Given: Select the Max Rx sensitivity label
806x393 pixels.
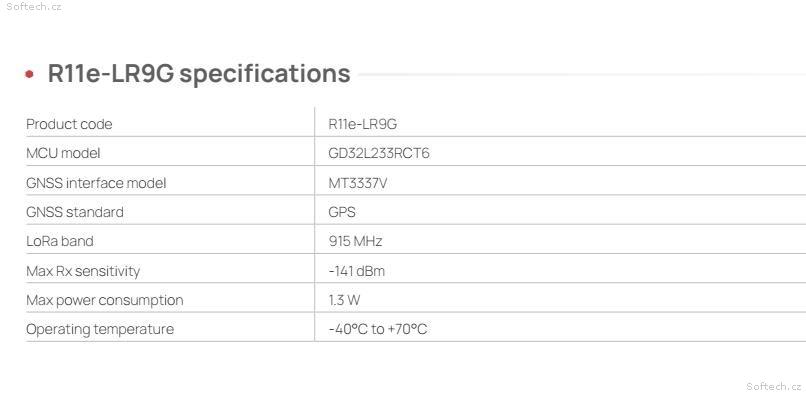Looking at the screenshot, I should (x=83, y=271).
